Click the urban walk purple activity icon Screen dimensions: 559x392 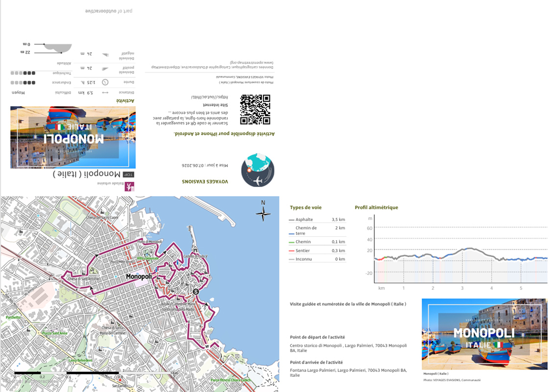[x=129, y=186]
